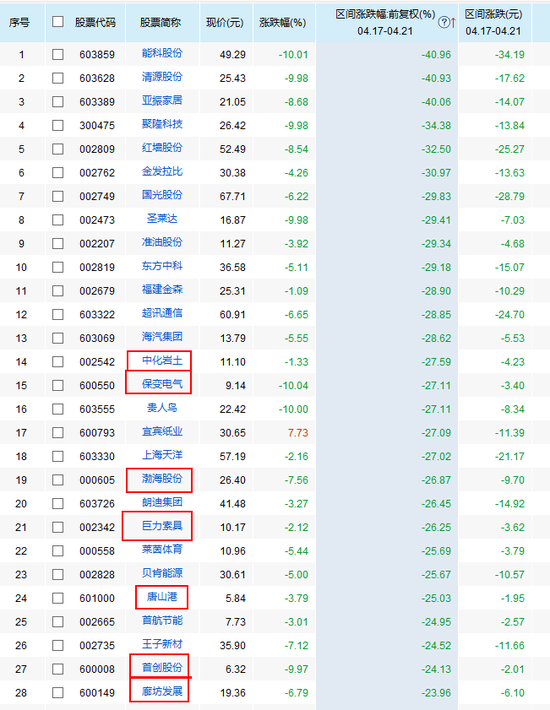Open stock link 东方中科
This screenshot has height=710, width=550.
(x=162, y=266)
